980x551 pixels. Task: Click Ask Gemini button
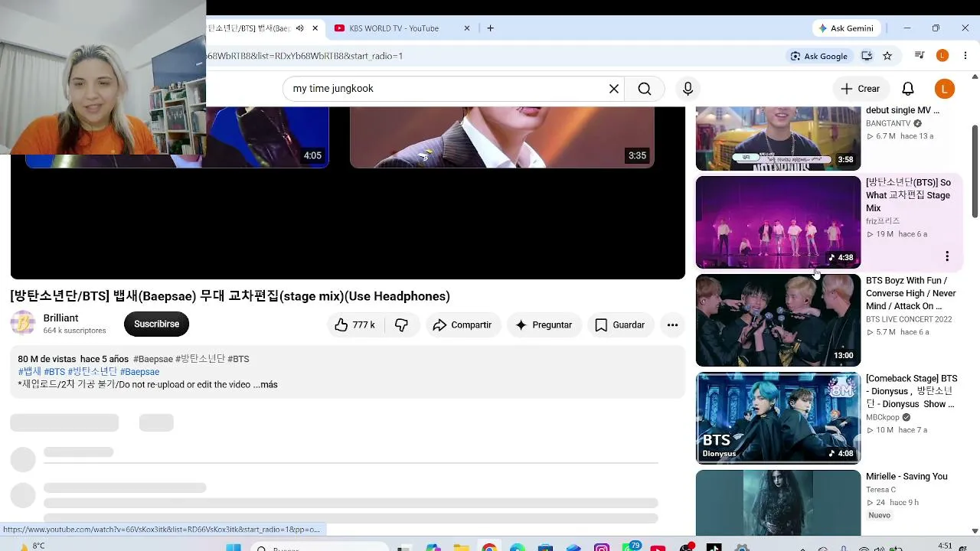pos(846,28)
